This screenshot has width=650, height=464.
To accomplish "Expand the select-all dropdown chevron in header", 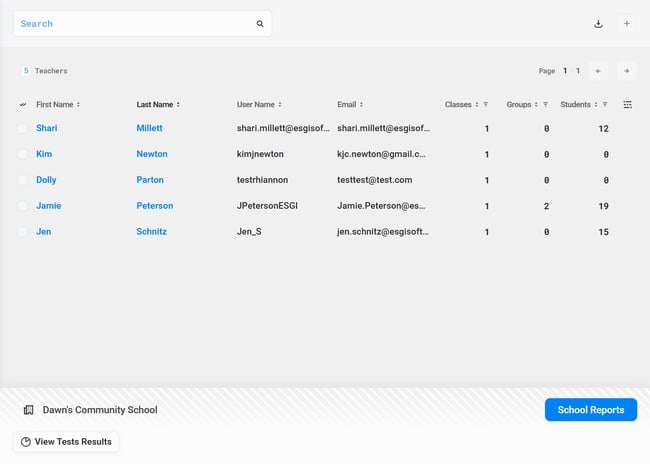I will click(23, 104).
